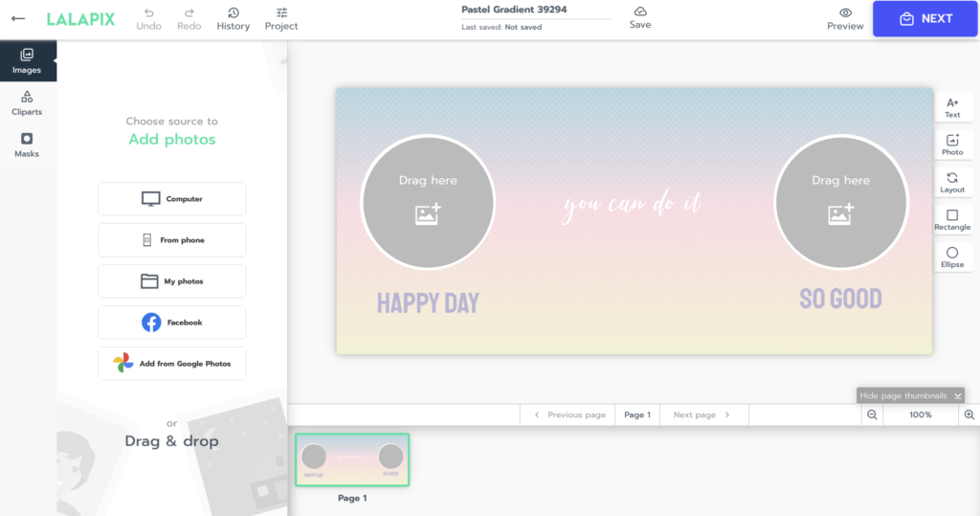980x516 pixels.
Task: Hide page thumbnails strip
Action: (910, 395)
